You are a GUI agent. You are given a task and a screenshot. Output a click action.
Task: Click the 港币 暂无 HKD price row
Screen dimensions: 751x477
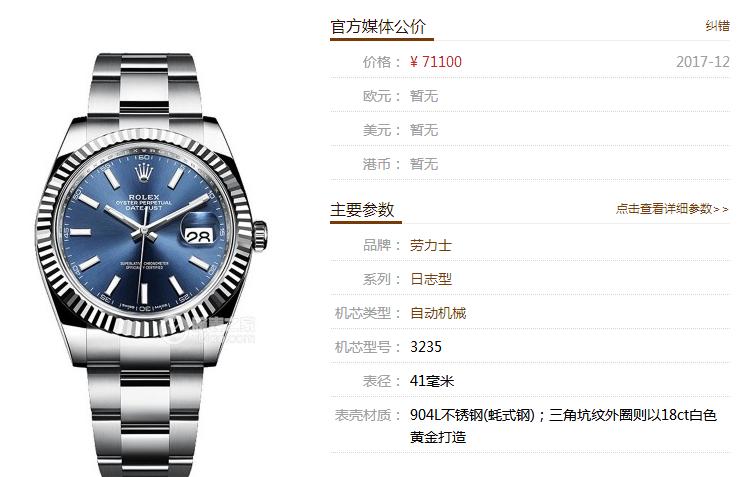tap(530, 164)
